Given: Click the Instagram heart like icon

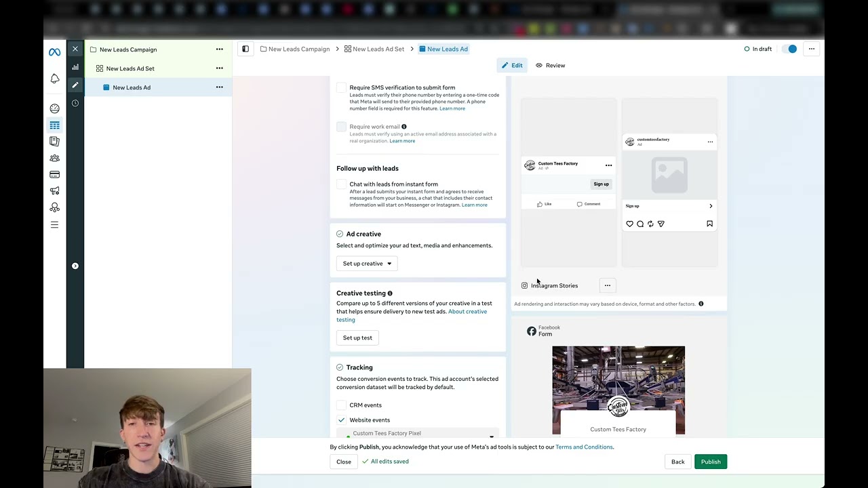Looking at the screenshot, I should [630, 224].
